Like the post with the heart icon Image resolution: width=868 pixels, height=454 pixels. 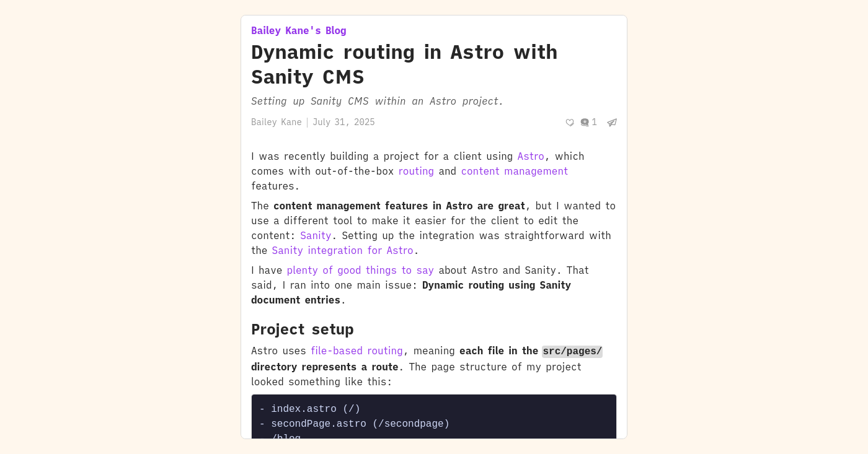tap(570, 123)
